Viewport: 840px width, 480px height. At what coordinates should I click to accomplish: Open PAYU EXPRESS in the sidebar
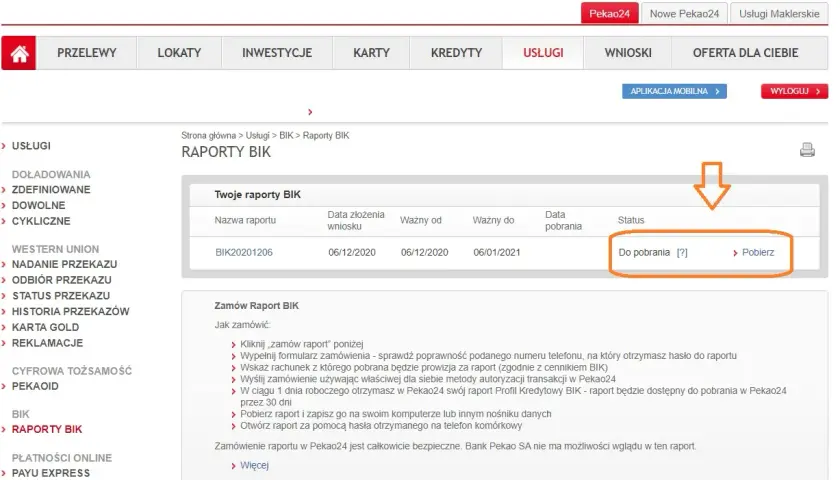point(51,473)
